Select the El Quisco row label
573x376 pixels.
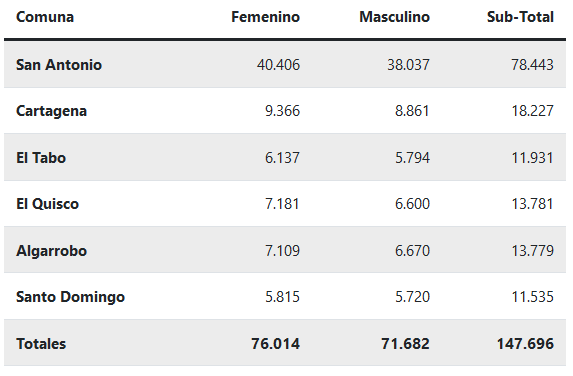click(48, 204)
